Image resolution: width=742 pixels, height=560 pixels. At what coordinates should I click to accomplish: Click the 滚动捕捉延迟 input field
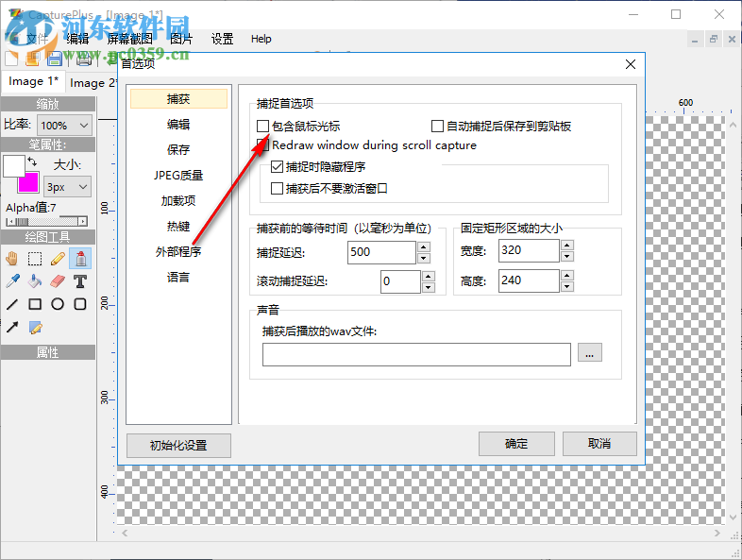tap(401, 281)
